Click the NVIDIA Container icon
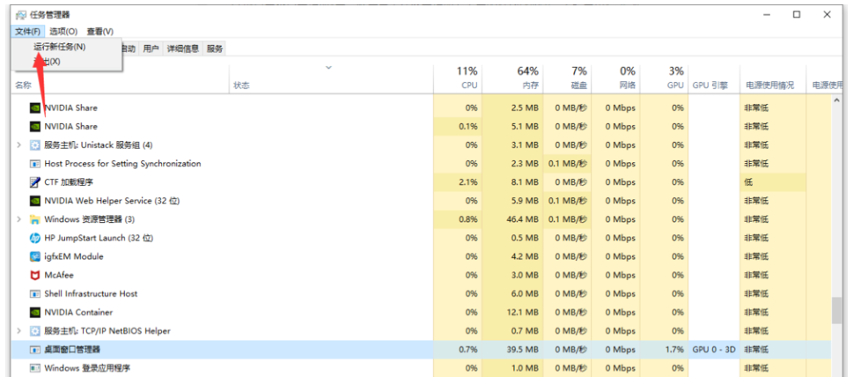The width and height of the screenshot is (868, 377). 35,312
